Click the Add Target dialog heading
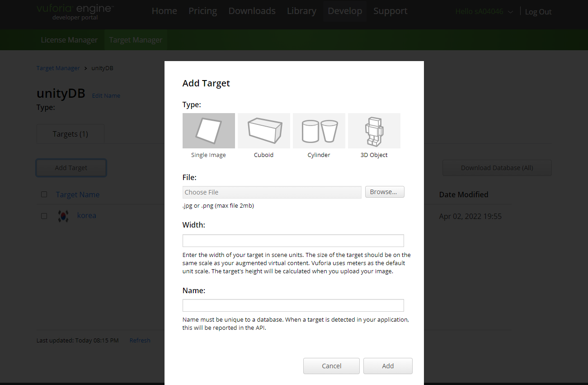Image resolution: width=588 pixels, height=385 pixels. pyautogui.click(x=206, y=83)
